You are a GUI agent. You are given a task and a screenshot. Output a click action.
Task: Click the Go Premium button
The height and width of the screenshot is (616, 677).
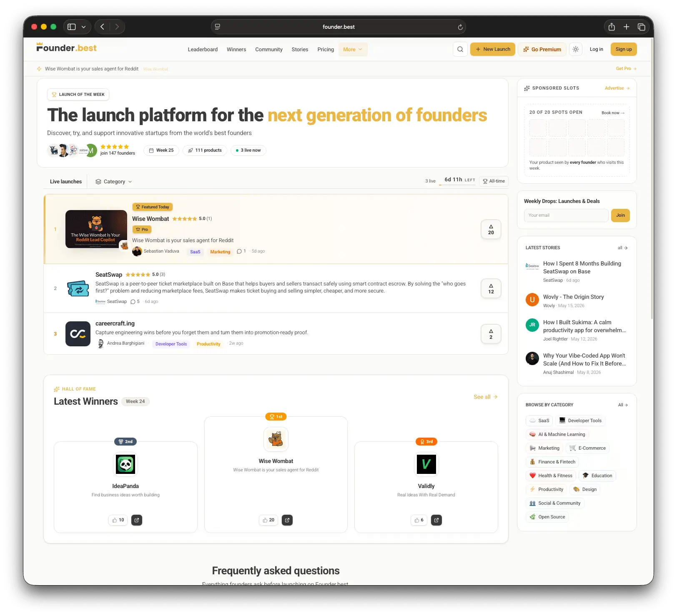(542, 49)
